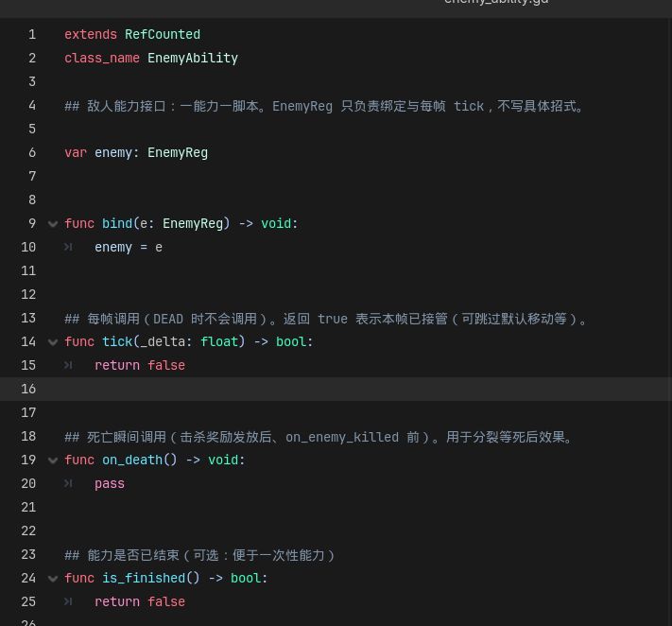Click 'RefCounted' on line 1
This screenshot has height=626, width=672.
(x=163, y=34)
